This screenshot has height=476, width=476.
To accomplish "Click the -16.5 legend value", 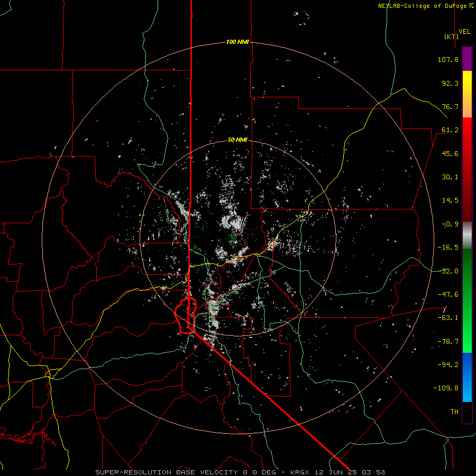I will coord(448,248).
